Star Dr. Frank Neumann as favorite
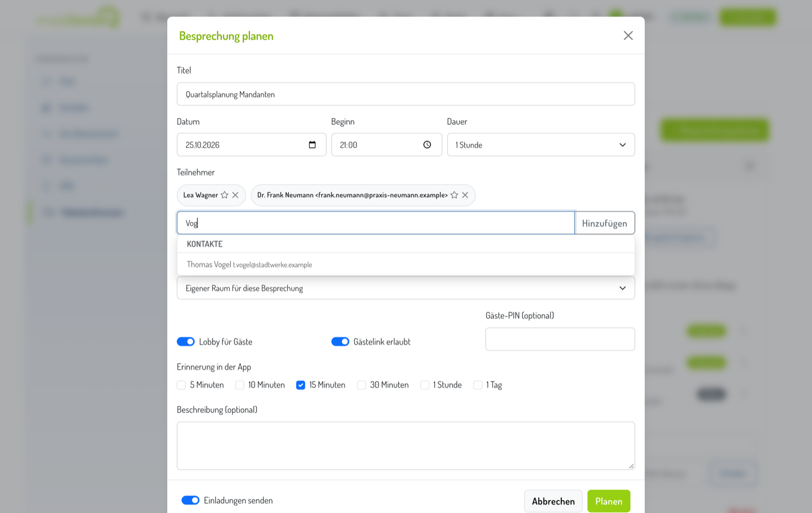 click(x=454, y=195)
